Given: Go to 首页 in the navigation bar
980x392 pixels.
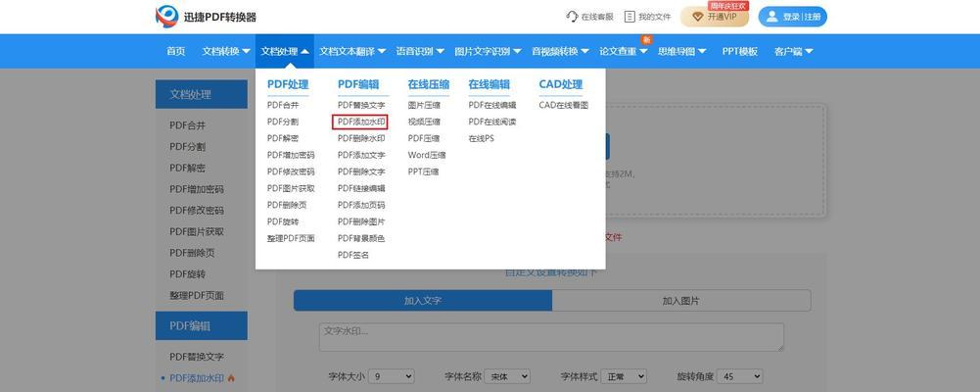Looking at the screenshot, I should point(175,51).
